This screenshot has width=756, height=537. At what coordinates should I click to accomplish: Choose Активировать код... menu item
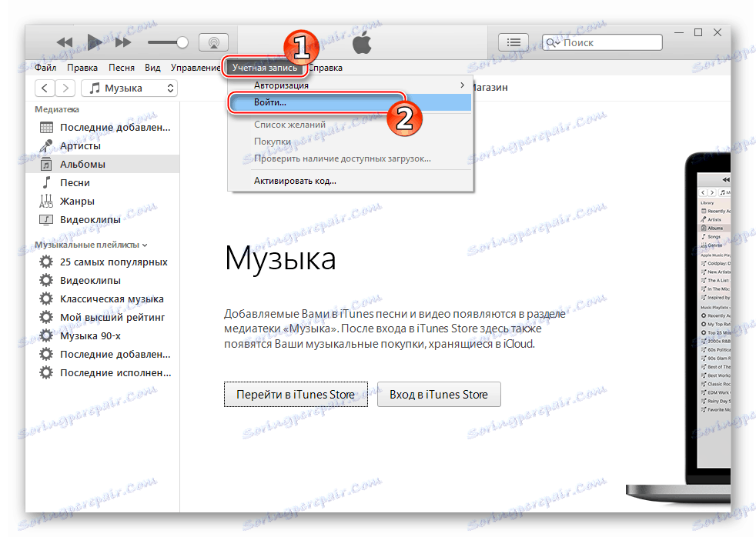click(x=350, y=181)
